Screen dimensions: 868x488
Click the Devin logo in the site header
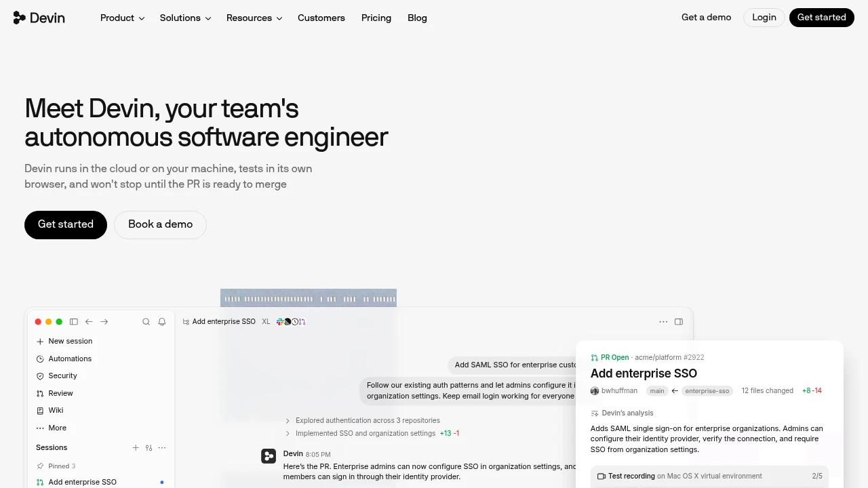pos(39,18)
